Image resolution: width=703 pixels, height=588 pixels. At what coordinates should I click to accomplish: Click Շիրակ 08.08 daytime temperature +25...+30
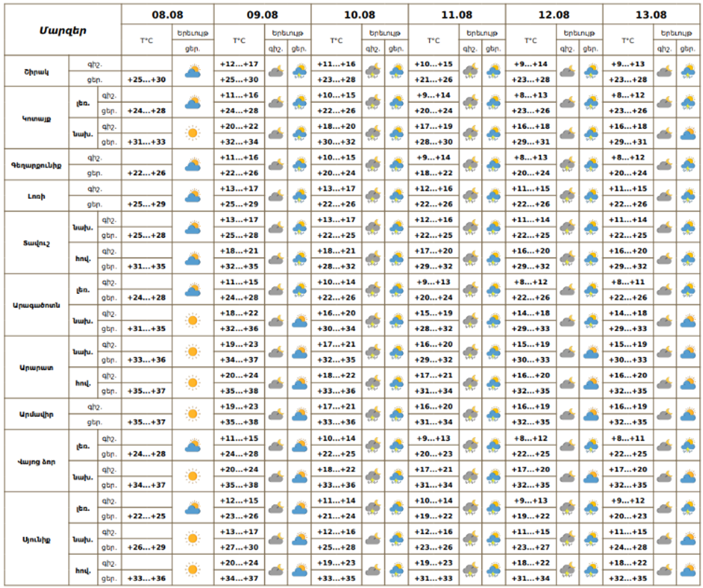pos(146,79)
